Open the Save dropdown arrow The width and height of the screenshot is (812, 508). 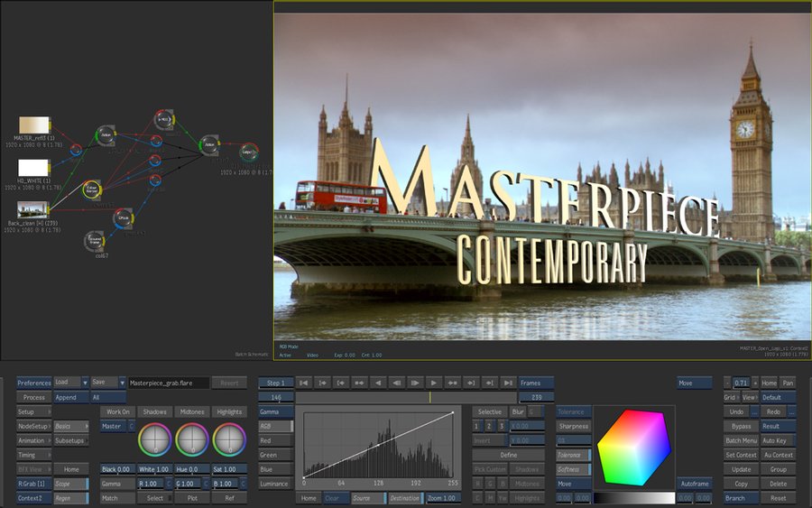(x=122, y=383)
